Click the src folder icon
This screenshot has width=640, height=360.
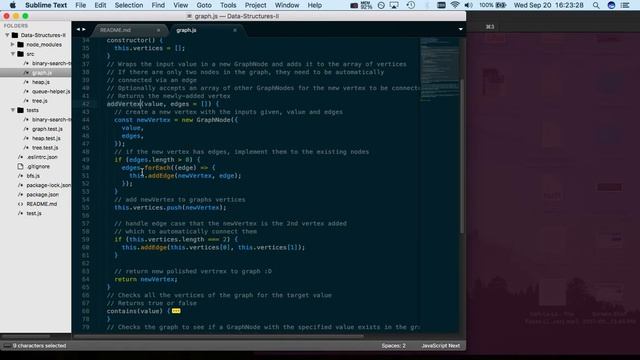(x=20, y=54)
